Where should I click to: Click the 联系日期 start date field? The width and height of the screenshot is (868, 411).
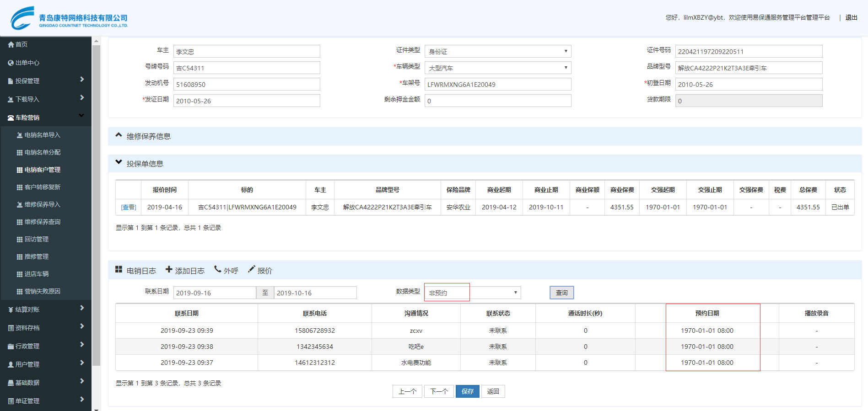pyautogui.click(x=214, y=293)
